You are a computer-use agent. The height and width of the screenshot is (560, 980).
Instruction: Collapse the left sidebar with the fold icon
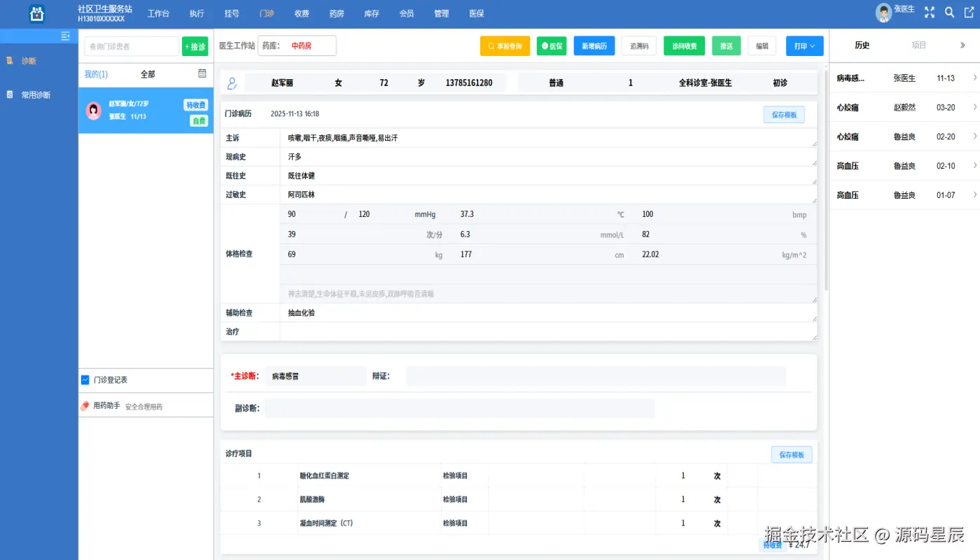[x=65, y=36]
